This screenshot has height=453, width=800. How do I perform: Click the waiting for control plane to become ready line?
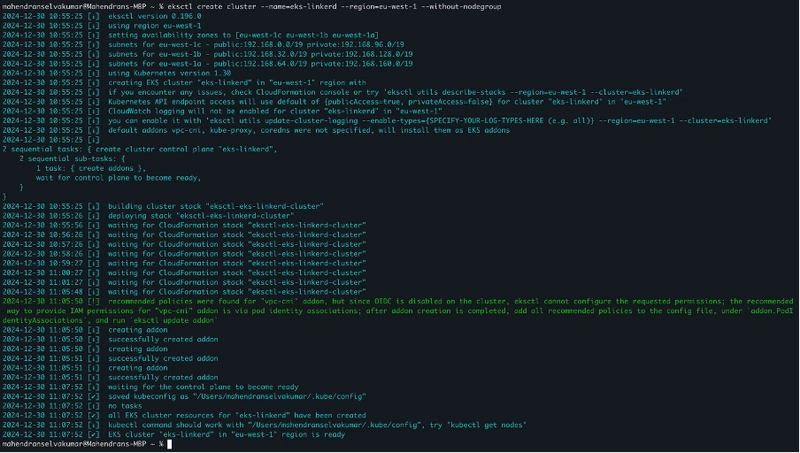pyautogui.click(x=204, y=387)
